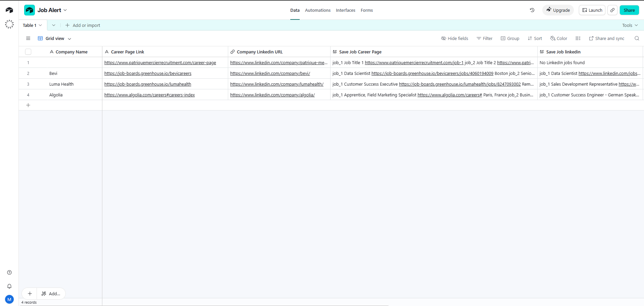Expand the Table 1 dropdown
The width and height of the screenshot is (644, 306).
click(40, 25)
